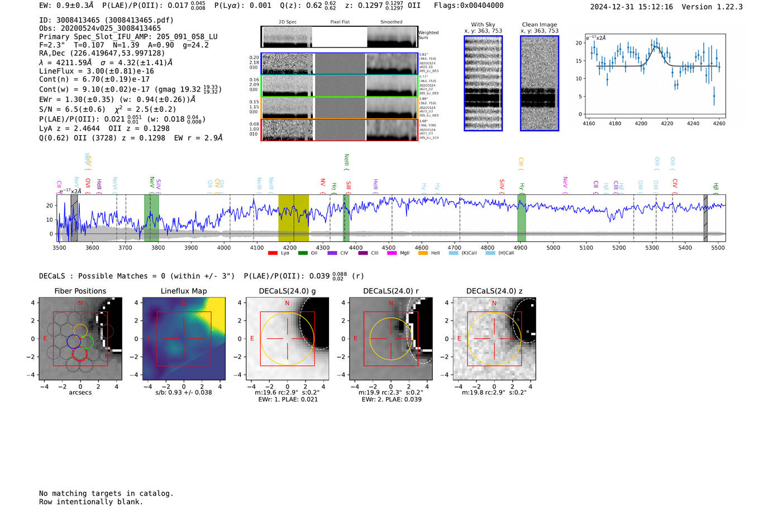The width and height of the screenshot is (782, 532).
Task: Click the EW: 0.9±0.3Å header value
Action: point(66,6)
